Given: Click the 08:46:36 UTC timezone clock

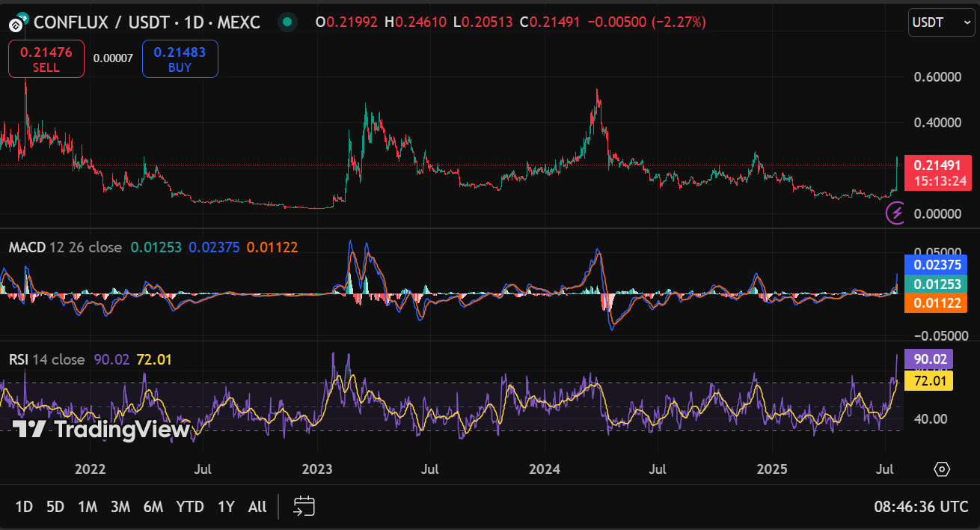Looking at the screenshot, I should point(922,507).
